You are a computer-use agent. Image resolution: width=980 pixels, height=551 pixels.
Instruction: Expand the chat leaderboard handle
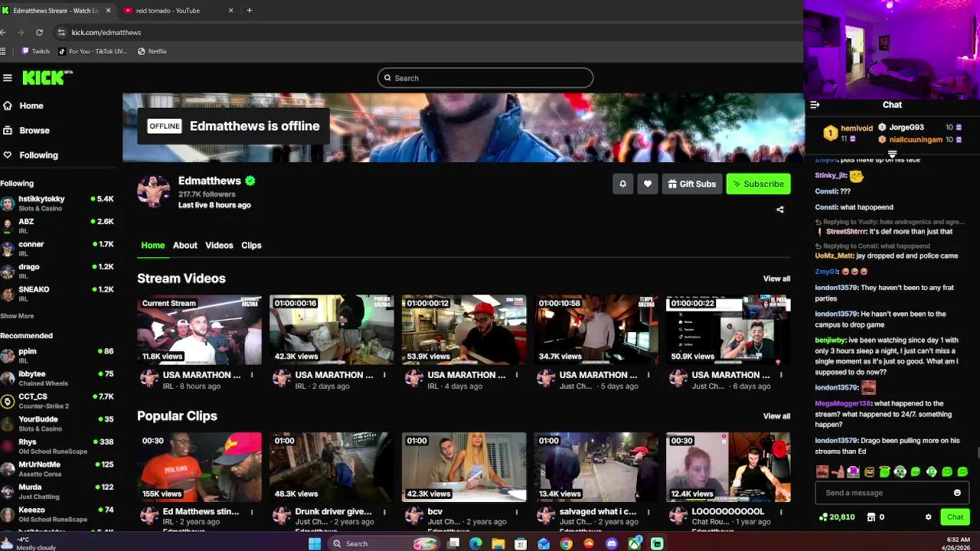click(892, 154)
